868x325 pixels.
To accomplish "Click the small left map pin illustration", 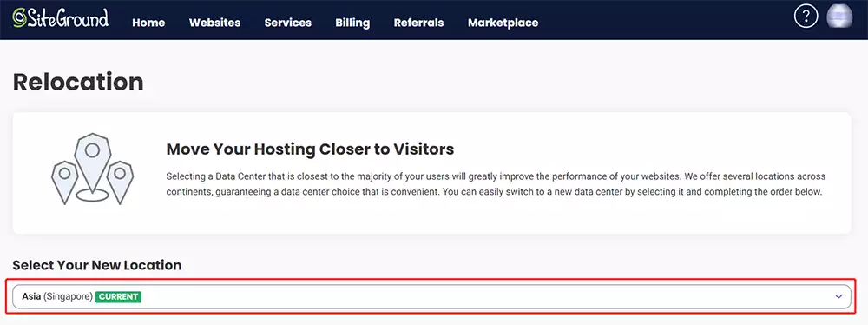I will pyautogui.click(x=64, y=182).
